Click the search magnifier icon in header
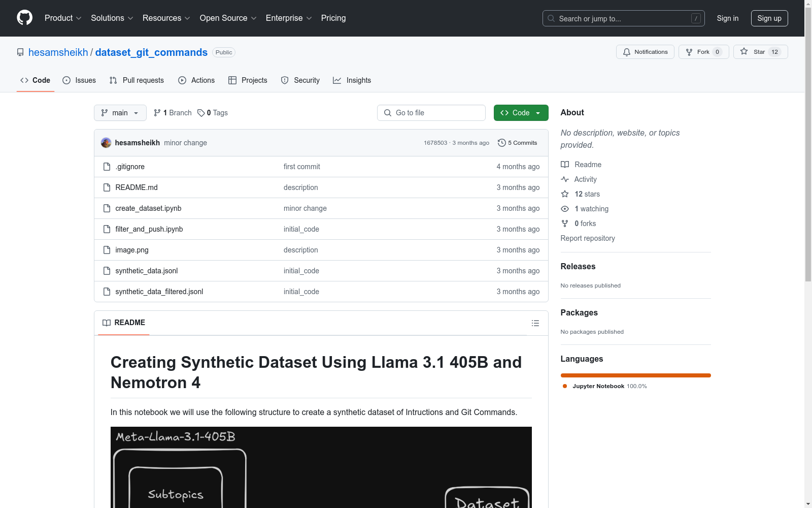812x508 pixels. pos(551,18)
